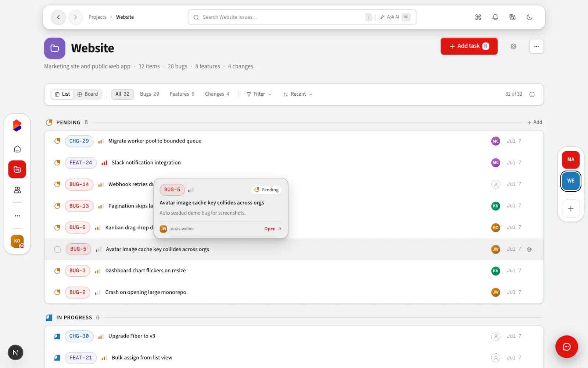
Task: Click KN avatar on Pagination skips row
Action: (496, 206)
